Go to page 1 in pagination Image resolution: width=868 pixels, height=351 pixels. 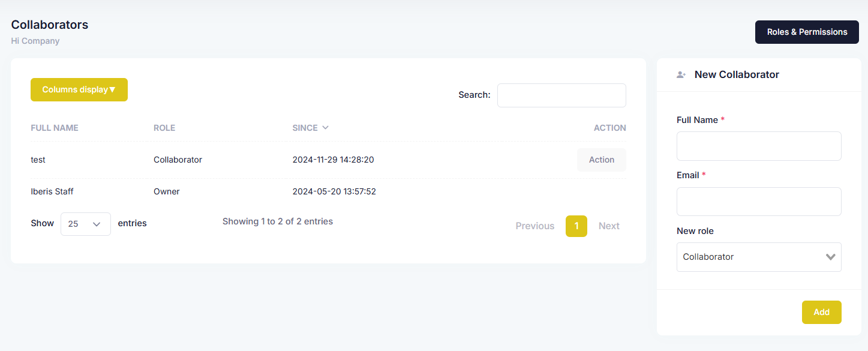tap(576, 226)
